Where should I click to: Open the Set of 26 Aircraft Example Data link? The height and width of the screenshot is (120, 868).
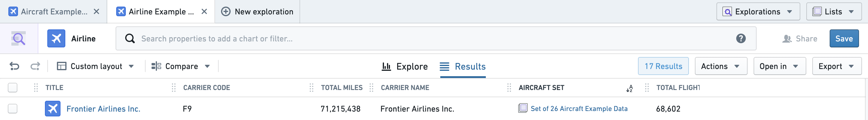(x=579, y=109)
